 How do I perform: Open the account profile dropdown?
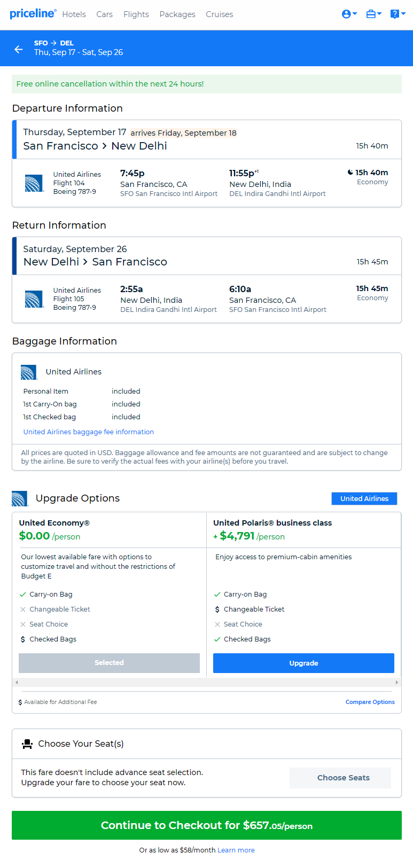tap(349, 14)
